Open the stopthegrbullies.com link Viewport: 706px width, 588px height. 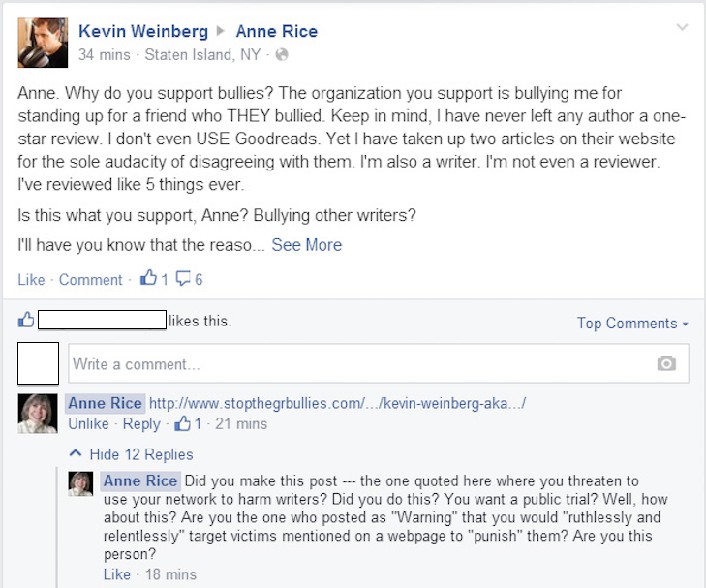coord(337,403)
